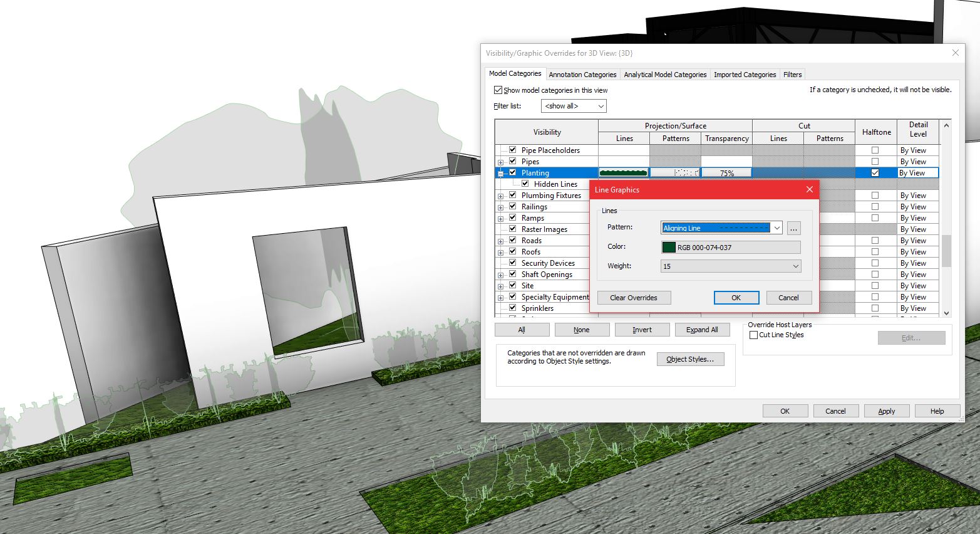Open the Filters tab
Image resolution: width=980 pixels, height=534 pixels.
(792, 74)
